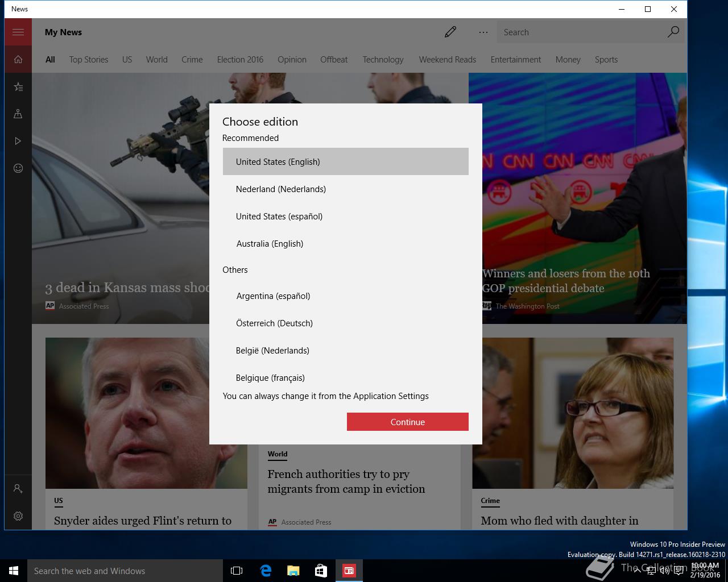Open the Offbeat tab
Viewport: 728px width, 582px height.
tap(334, 60)
